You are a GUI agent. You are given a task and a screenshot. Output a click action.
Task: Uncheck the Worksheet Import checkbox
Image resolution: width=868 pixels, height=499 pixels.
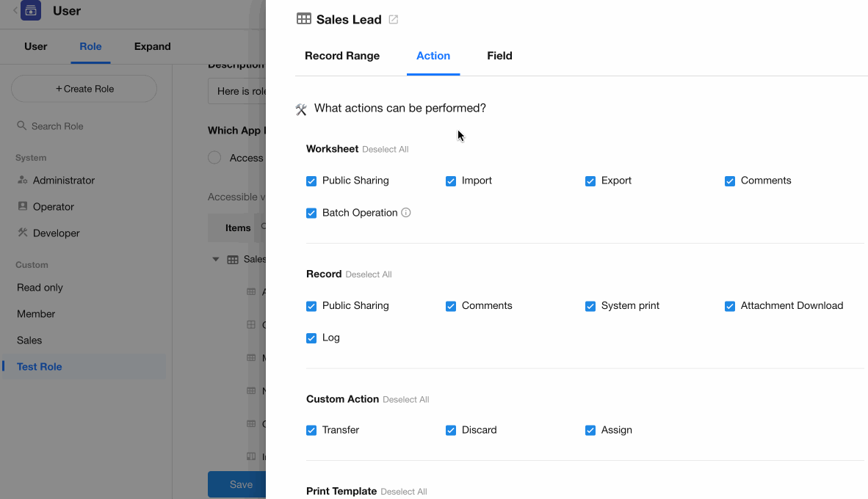click(451, 181)
